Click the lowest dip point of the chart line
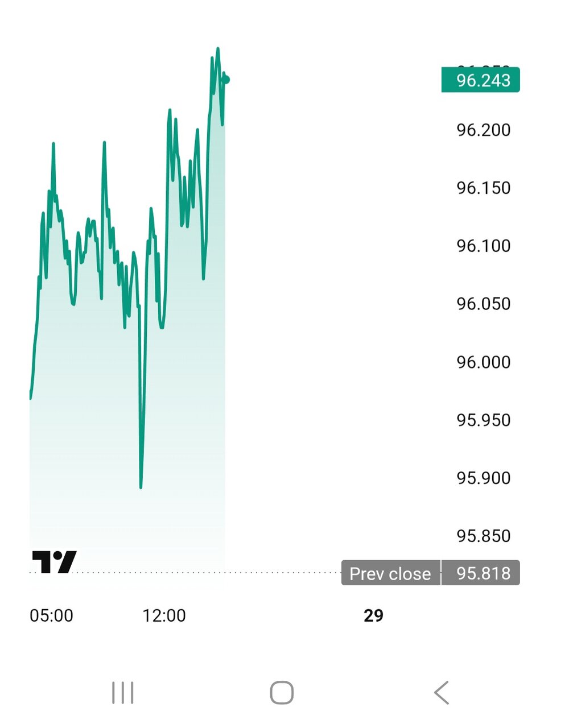569x728 pixels. click(x=141, y=486)
